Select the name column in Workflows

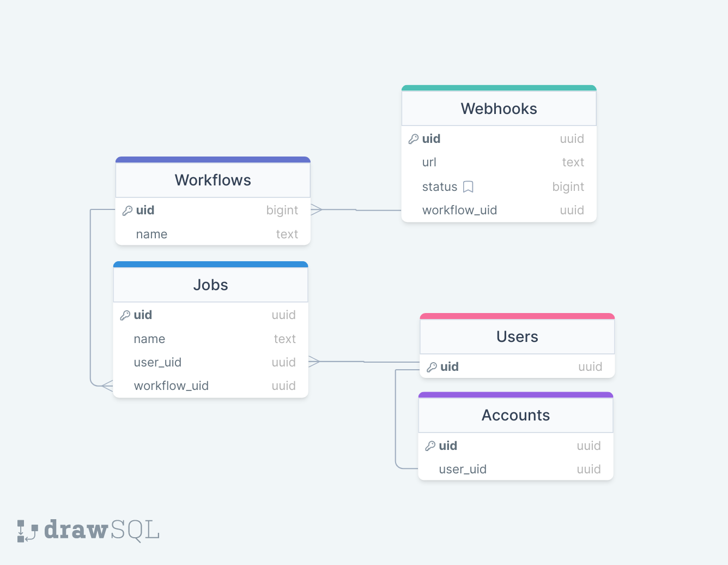coord(213,235)
